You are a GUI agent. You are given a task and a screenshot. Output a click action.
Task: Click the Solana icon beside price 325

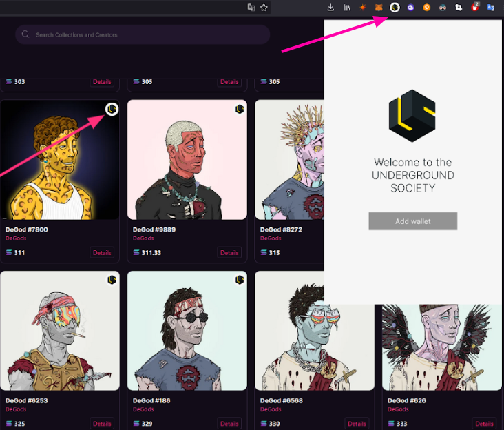(x=9, y=424)
